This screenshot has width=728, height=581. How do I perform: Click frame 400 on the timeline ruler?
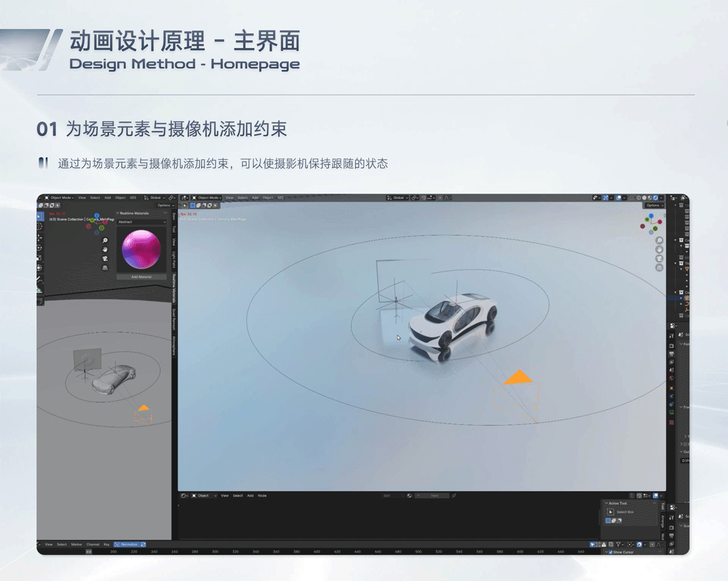point(317,552)
